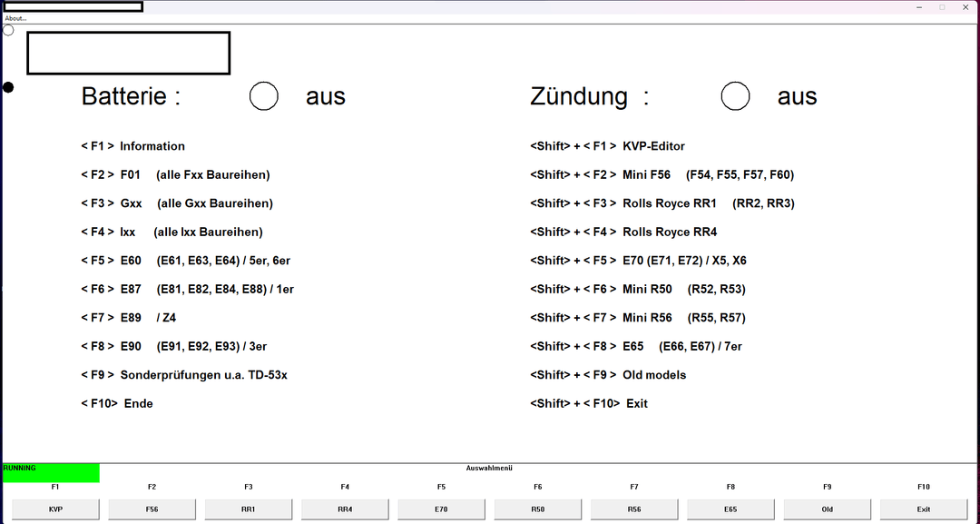Screen dimensions: 980x524
Task: Open the E65 7er series button
Action: pyautogui.click(x=730, y=509)
